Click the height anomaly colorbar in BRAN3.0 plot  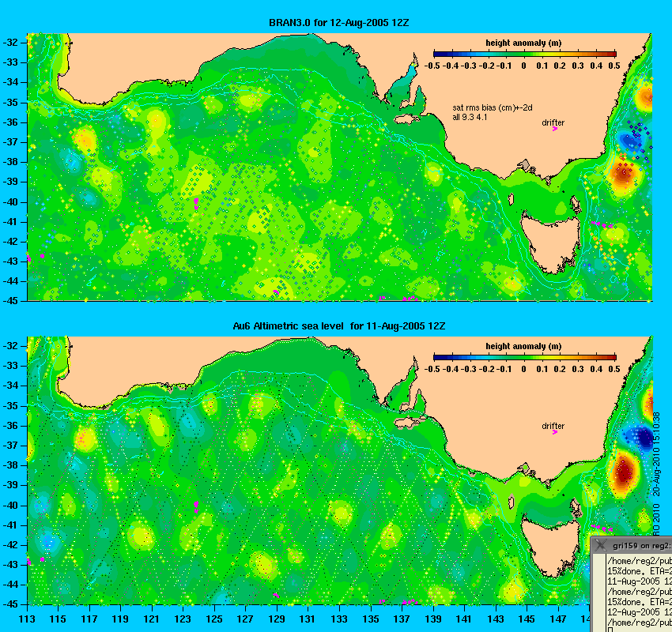(525, 54)
